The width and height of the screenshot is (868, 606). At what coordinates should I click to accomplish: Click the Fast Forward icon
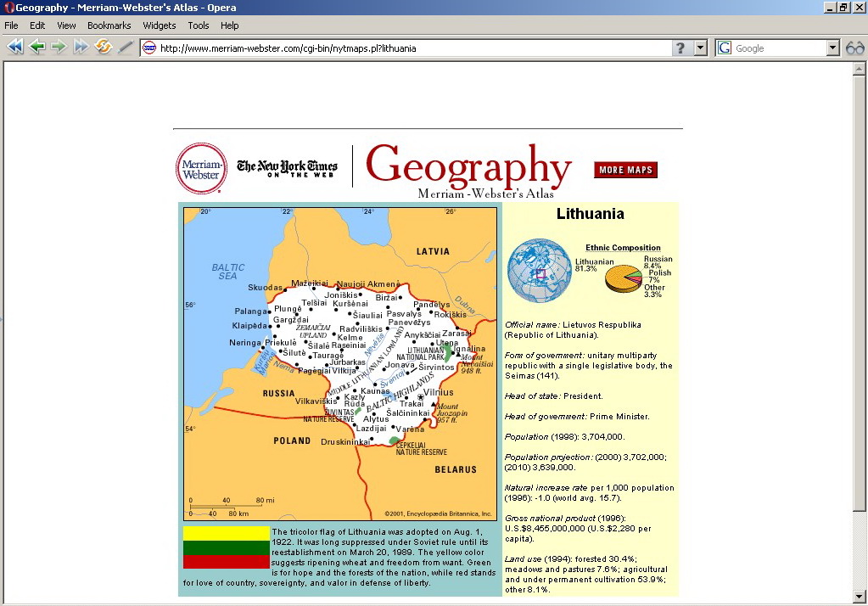(81, 48)
